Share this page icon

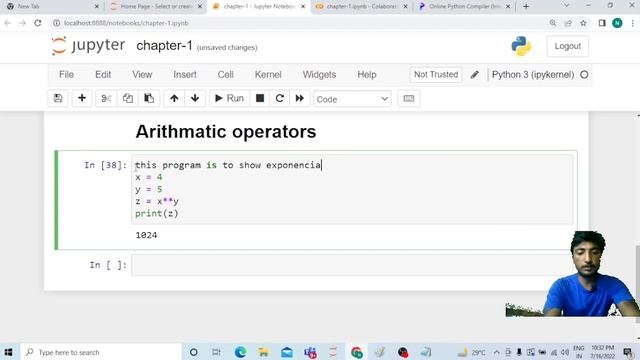[x=568, y=23]
